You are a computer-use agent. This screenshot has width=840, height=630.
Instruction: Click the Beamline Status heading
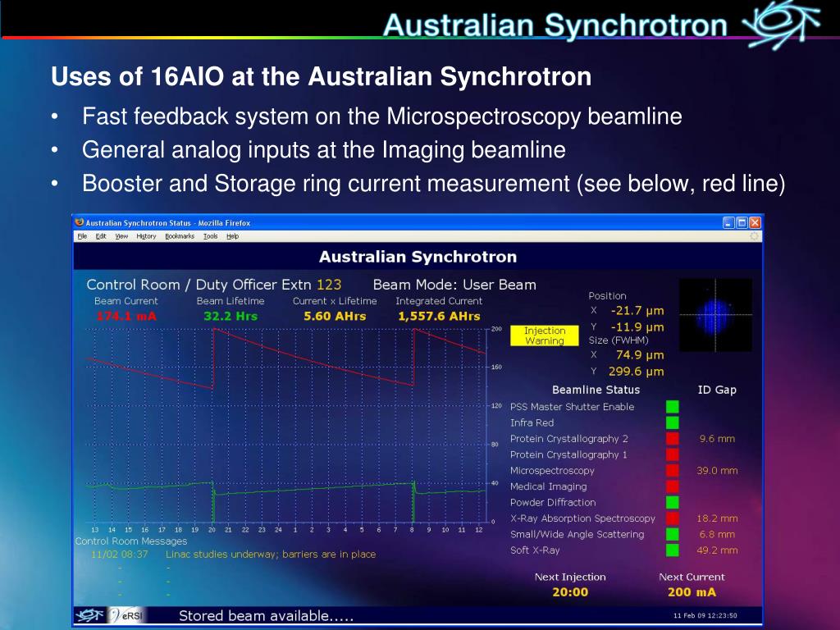(x=596, y=390)
